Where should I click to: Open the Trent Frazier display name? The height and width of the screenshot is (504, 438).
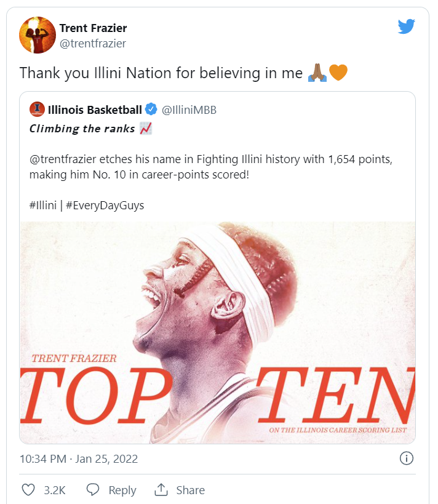coord(93,28)
